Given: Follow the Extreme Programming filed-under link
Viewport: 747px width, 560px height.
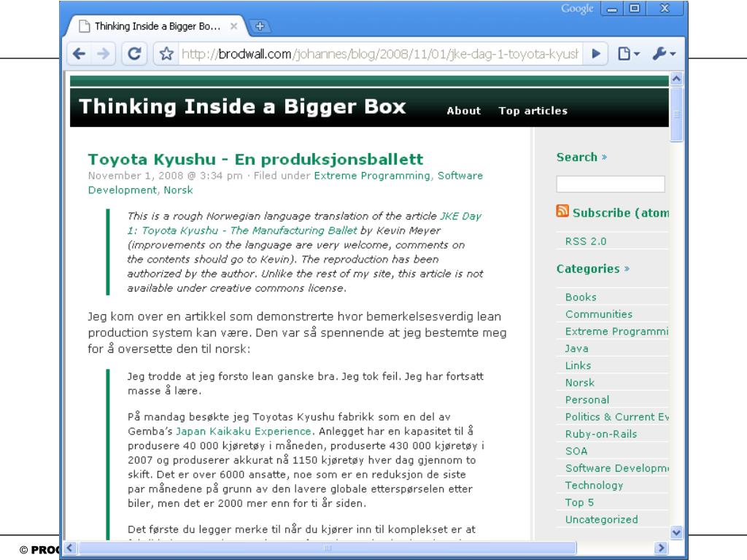Looking at the screenshot, I should pos(371,176).
